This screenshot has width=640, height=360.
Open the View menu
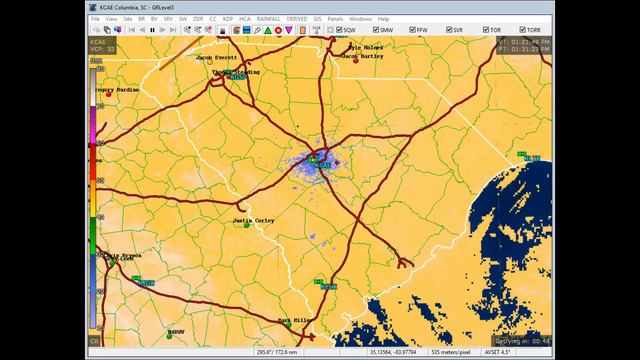coord(111,19)
